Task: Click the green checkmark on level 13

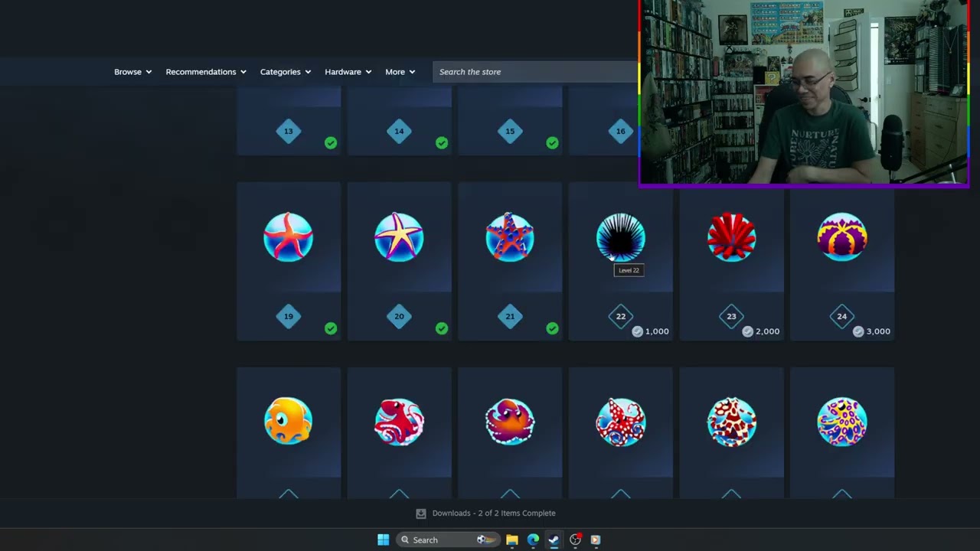Action: 331,143
